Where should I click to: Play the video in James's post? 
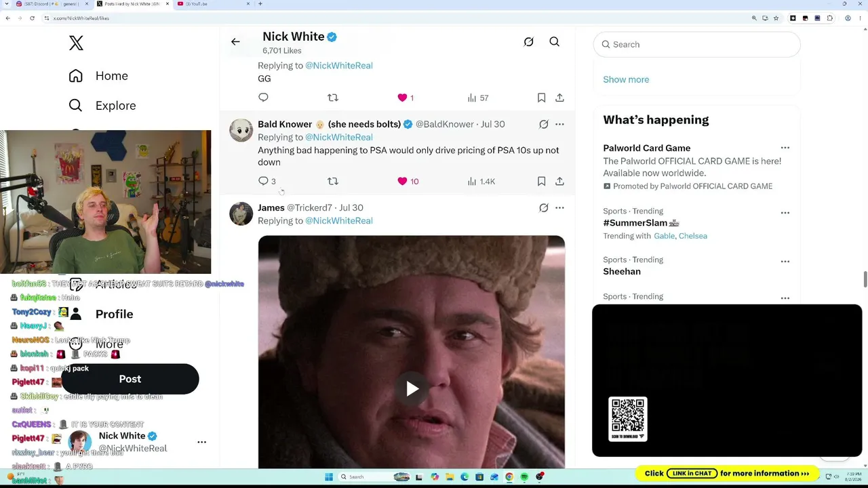point(412,388)
